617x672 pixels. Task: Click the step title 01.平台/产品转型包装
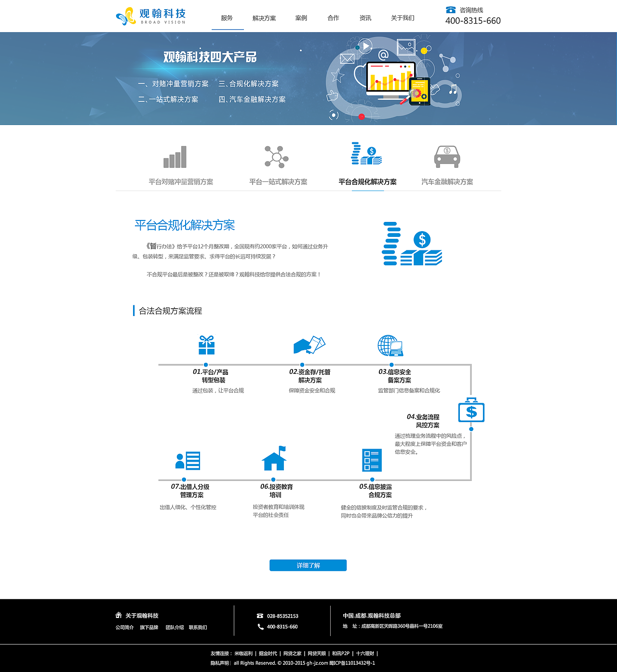(x=211, y=376)
